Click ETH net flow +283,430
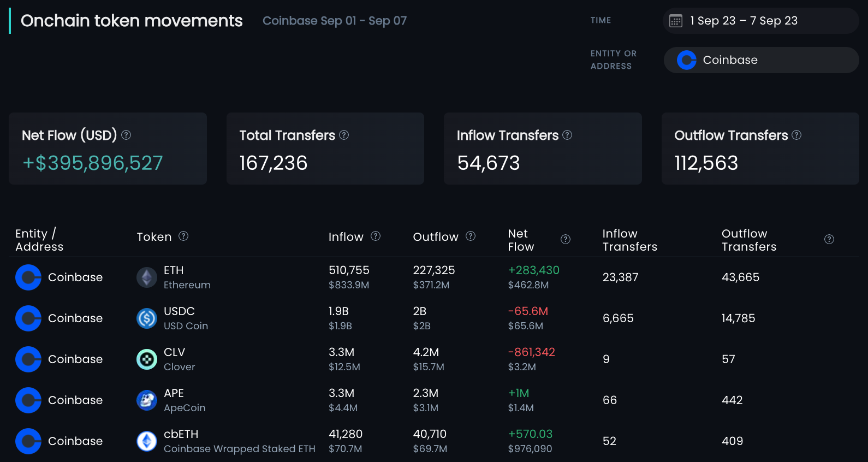 pos(534,270)
